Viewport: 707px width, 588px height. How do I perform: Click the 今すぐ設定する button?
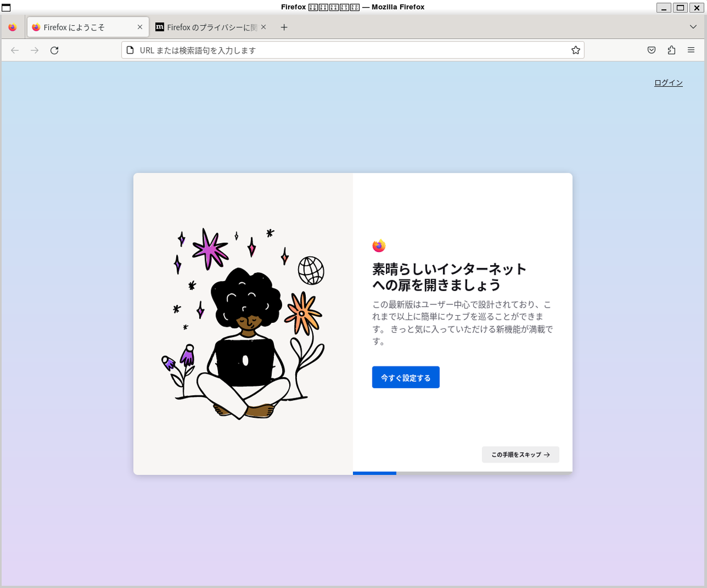coord(406,378)
